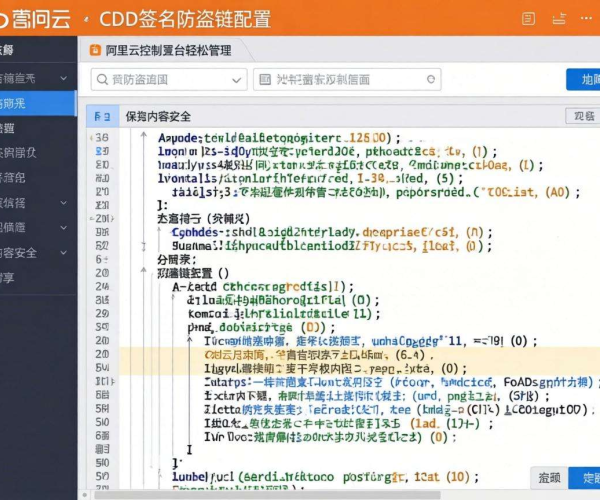Click the document list icon in orange header
The image size is (600, 500).
click(528, 18)
